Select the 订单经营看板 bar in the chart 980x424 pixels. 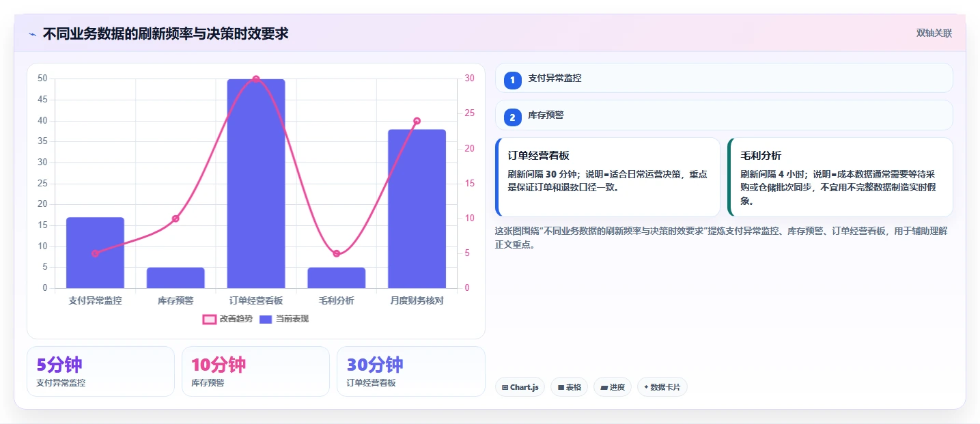point(256,184)
